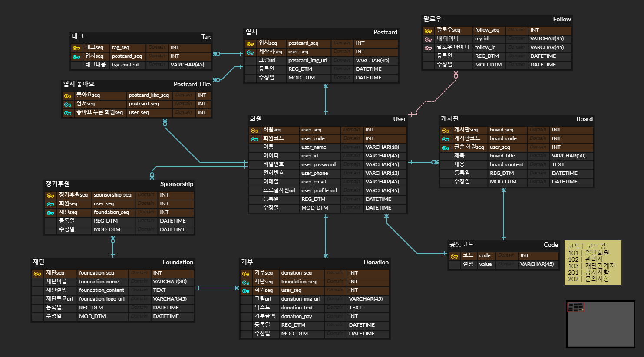Screen dimensions: 644x357
Task: Click the yellow code values memo note
Action: point(593,263)
